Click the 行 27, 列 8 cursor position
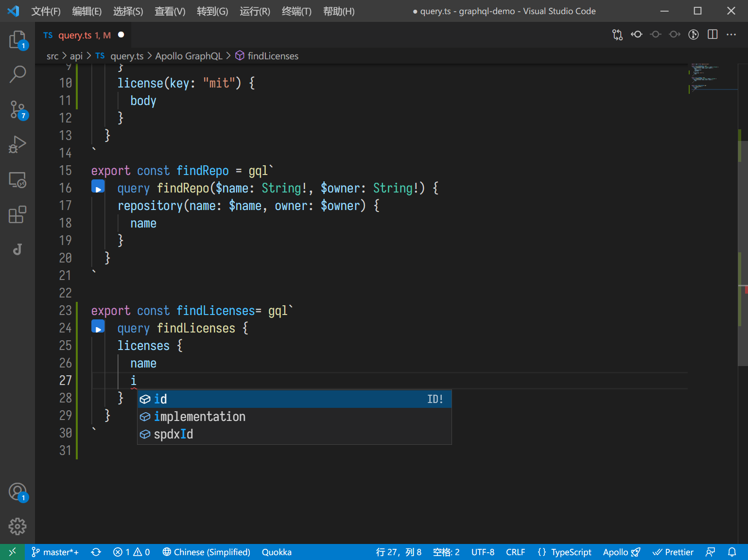This screenshot has height=560, width=748. [x=399, y=552]
